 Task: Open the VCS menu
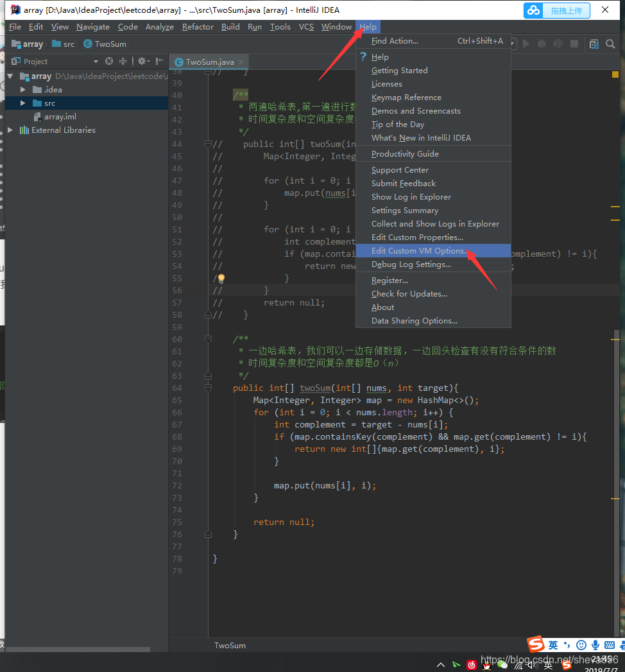coord(306,26)
